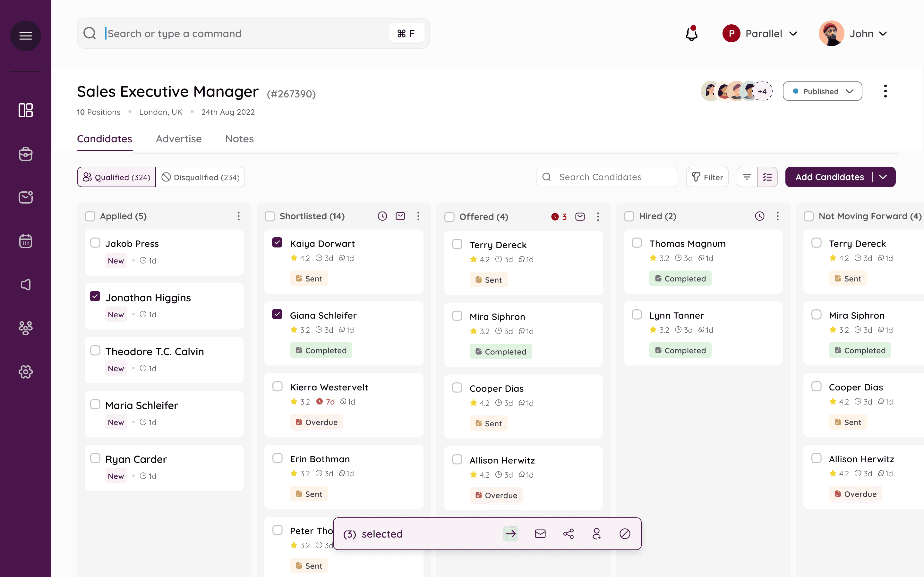Open the briefcase jobs icon in sidebar
The height and width of the screenshot is (577, 924).
tap(26, 154)
